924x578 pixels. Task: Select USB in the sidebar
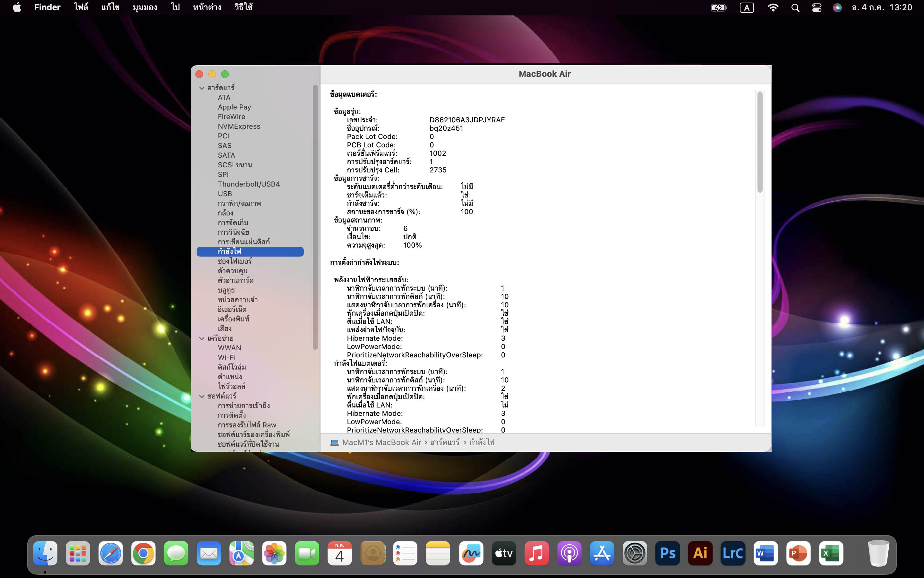pyautogui.click(x=225, y=194)
